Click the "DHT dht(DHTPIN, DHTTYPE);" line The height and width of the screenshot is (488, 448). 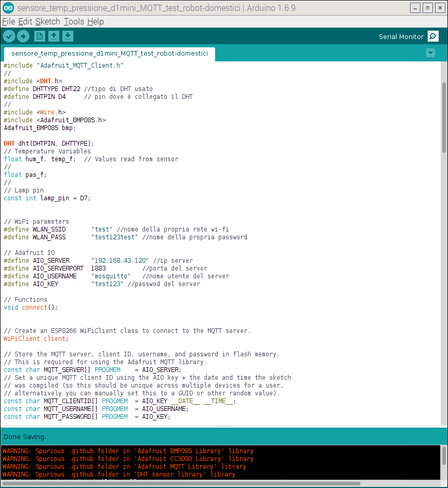[x=49, y=144]
